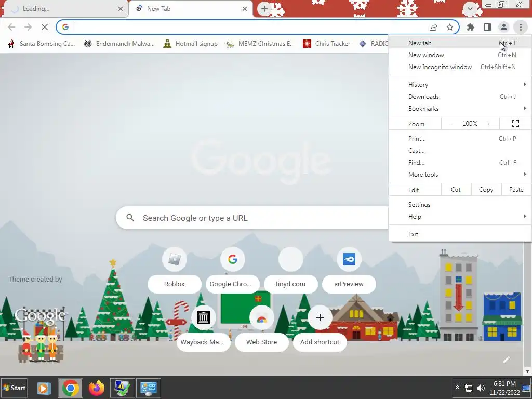532x399 pixels.
Task: Open a new tab with the plus button
Action: tap(264, 9)
